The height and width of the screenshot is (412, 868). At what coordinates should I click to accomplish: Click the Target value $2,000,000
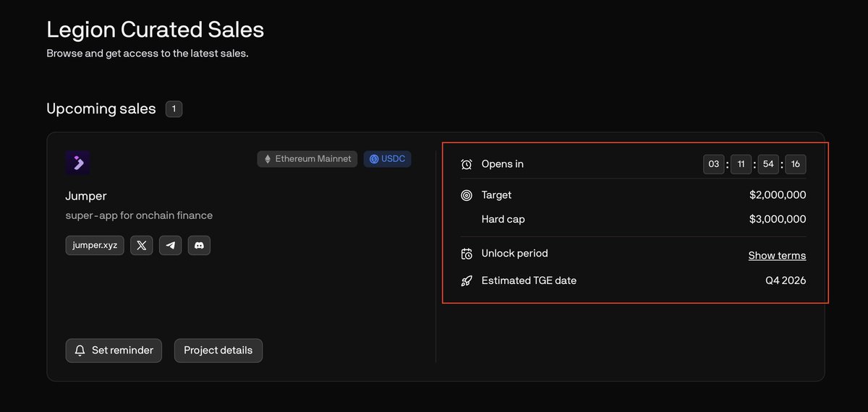tap(778, 195)
